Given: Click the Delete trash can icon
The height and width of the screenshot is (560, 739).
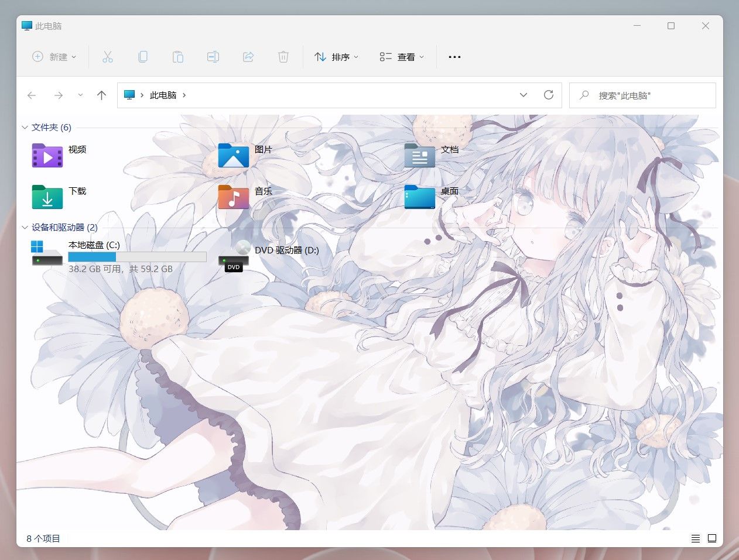Looking at the screenshot, I should click(283, 57).
